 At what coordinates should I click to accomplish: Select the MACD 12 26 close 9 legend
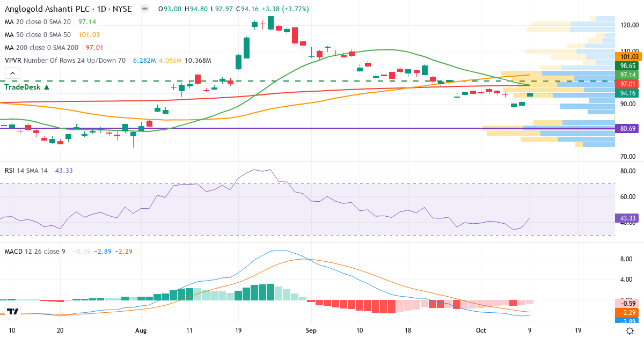click(35, 251)
